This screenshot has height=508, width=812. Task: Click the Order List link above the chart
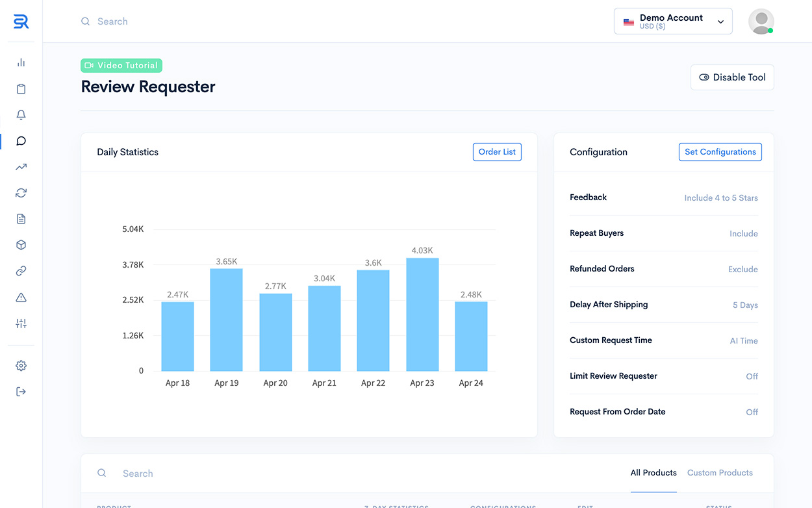coord(497,151)
